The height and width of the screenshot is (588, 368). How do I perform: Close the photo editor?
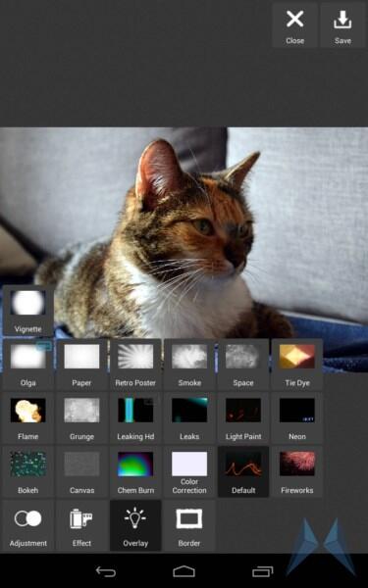294,25
